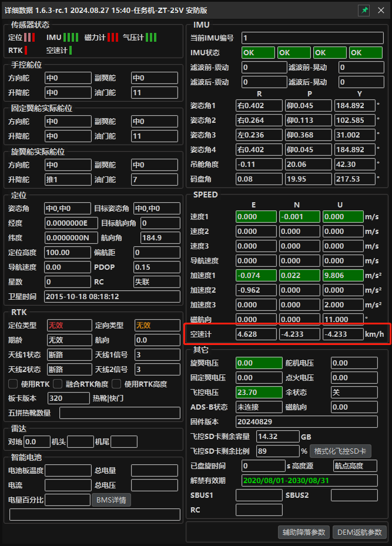Click the RC 失联 status field

(157, 282)
